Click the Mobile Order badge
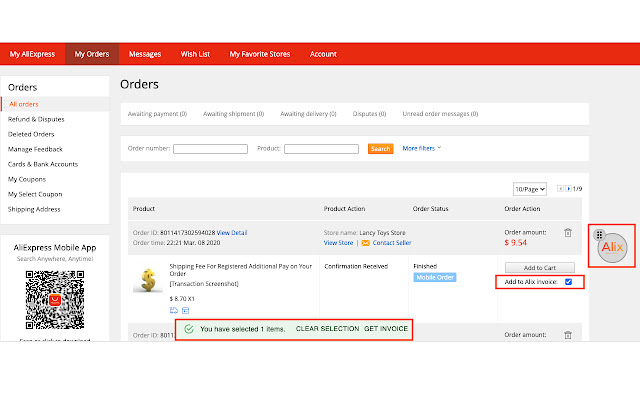This screenshot has height=400, width=640. (x=435, y=278)
